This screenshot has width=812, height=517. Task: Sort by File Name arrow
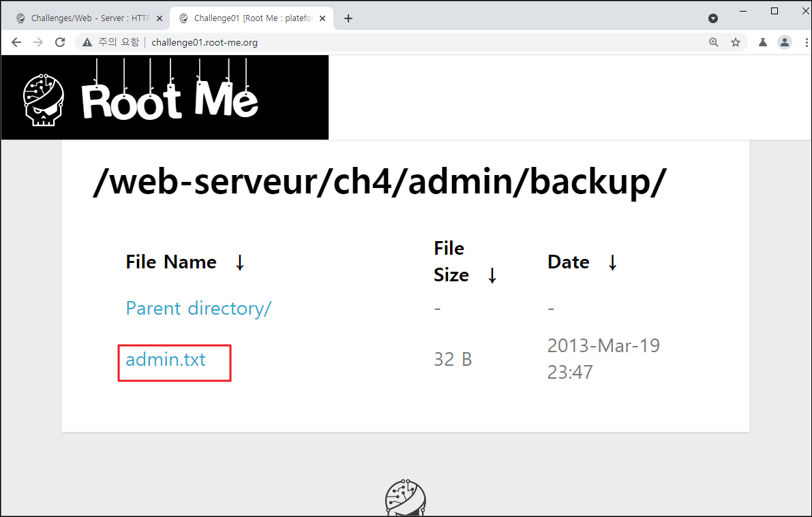pos(239,262)
